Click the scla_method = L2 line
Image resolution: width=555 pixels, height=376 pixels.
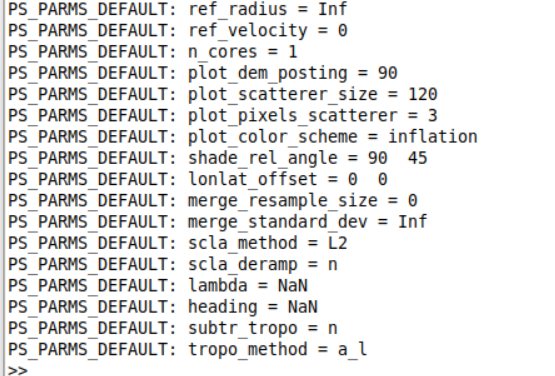click(x=178, y=243)
